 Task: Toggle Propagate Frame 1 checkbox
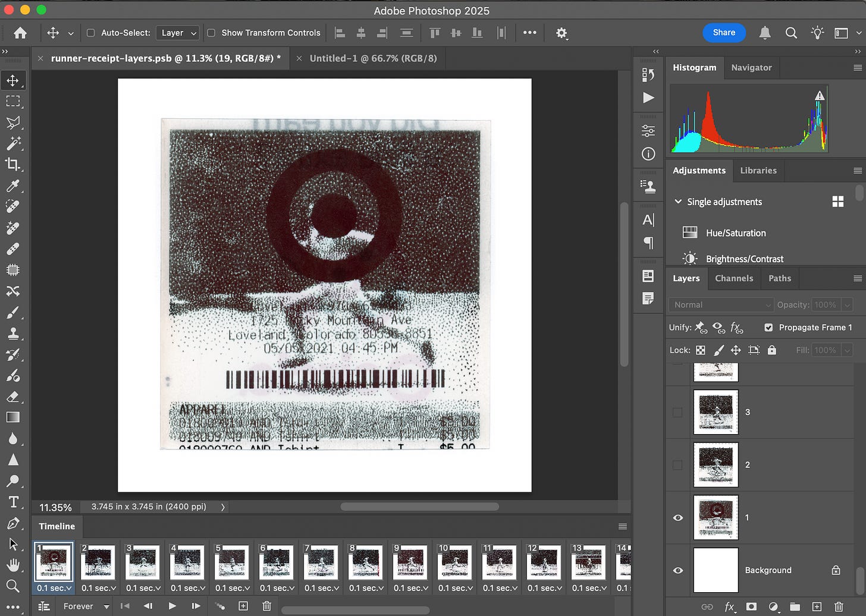point(768,328)
